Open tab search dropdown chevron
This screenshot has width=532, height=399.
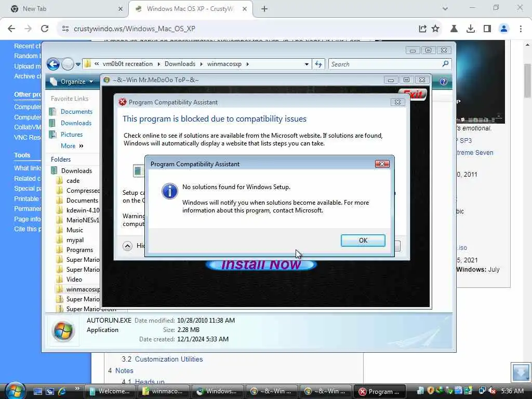click(x=445, y=9)
